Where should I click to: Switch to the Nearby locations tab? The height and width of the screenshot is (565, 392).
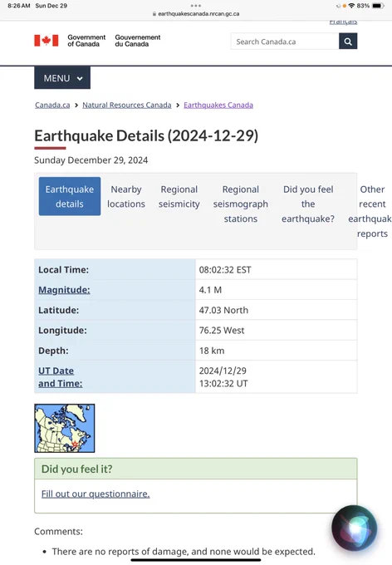pos(126,196)
